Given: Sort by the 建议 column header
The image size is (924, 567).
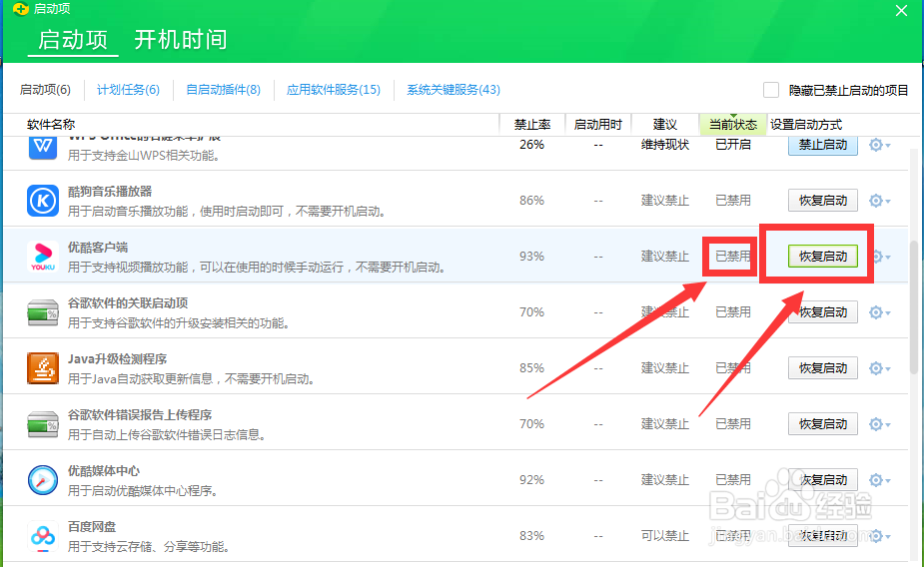Looking at the screenshot, I should [x=664, y=125].
